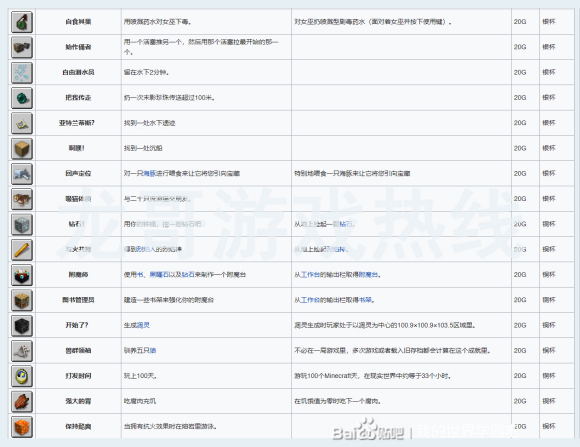
Task: Open the ender pearl achievement icon
Action: [x=22, y=98]
